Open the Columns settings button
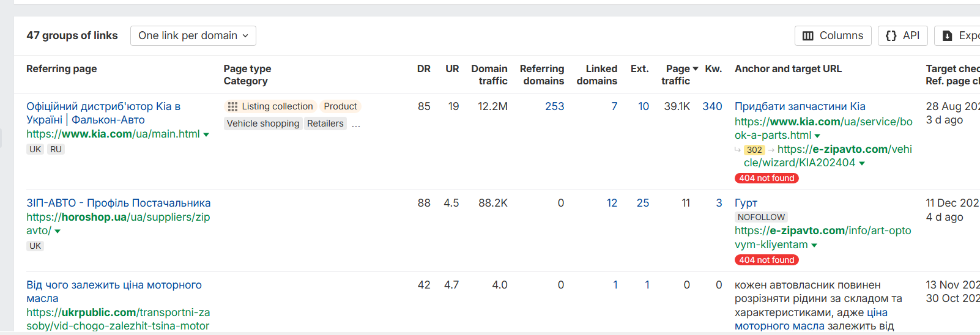The width and height of the screenshot is (980, 335). pyautogui.click(x=833, y=35)
